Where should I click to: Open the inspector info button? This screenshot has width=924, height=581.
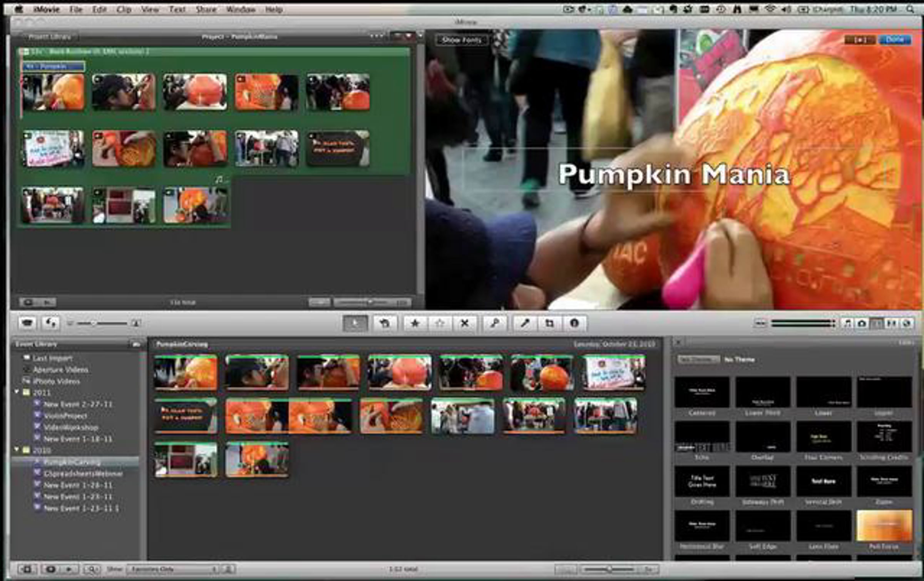coord(574,323)
